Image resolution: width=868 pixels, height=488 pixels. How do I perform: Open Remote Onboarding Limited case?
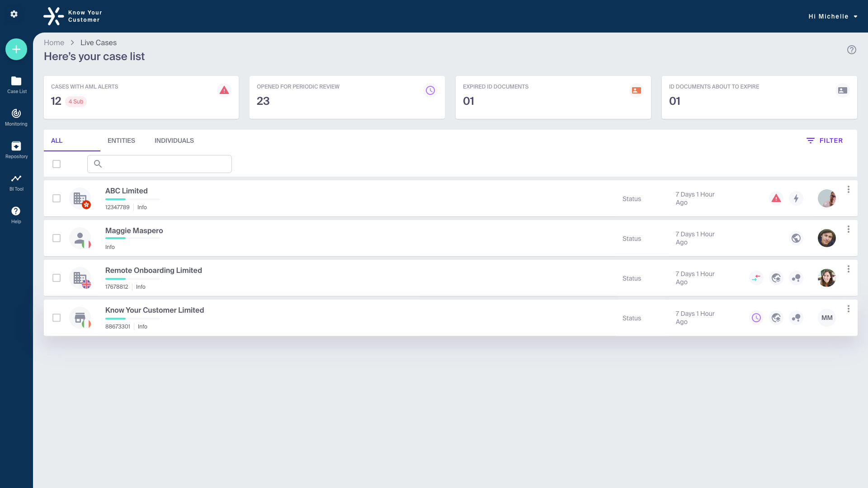point(154,270)
